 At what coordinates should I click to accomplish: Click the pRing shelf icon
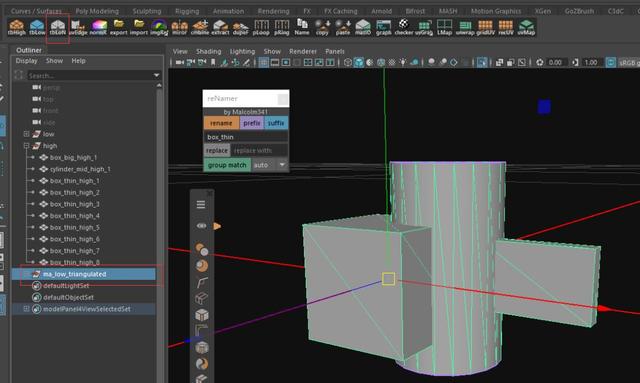[x=282, y=27]
